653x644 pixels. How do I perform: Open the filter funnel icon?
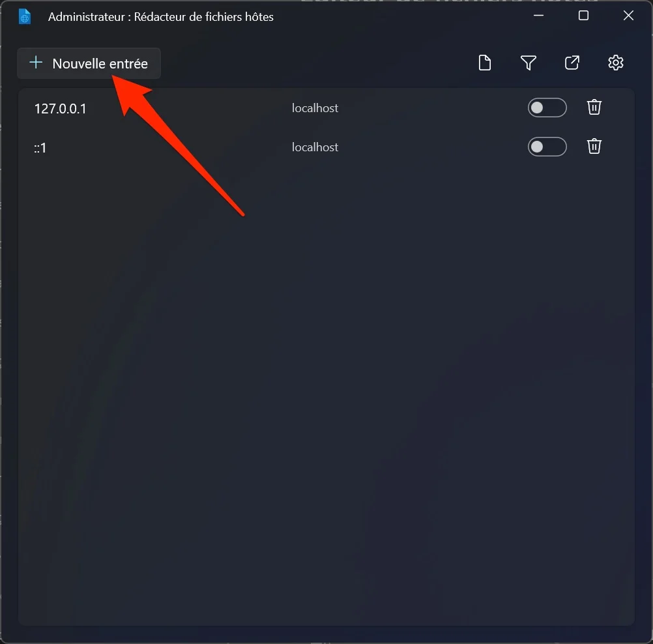click(x=529, y=63)
